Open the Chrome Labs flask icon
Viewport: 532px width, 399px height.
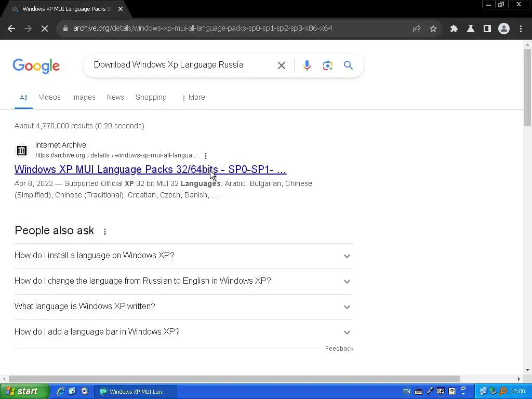tap(470, 29)
